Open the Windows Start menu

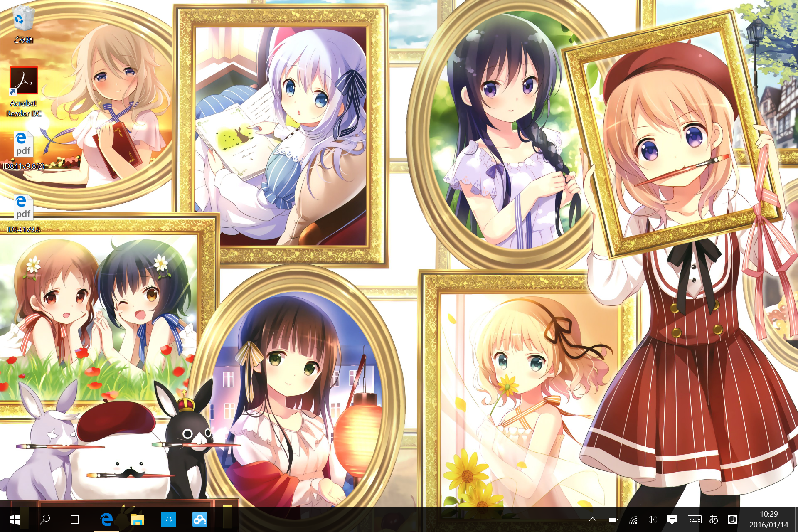pyautogui.click(x=15, y=520)
